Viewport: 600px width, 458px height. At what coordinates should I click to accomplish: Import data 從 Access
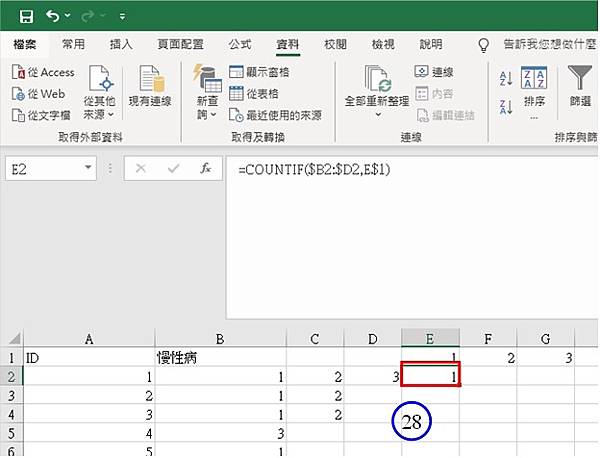pyautogui.click(x=43, y=72)
